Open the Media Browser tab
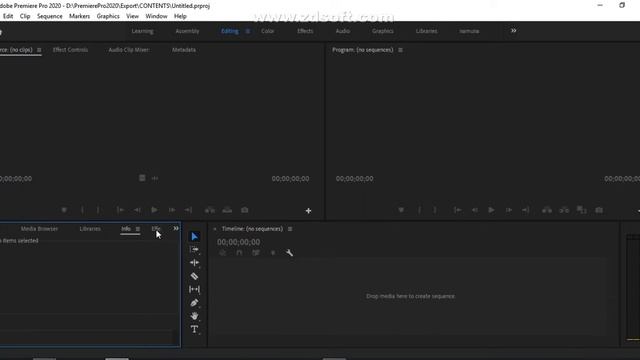Viewport: 640px width, 360px height. point(39,229)
